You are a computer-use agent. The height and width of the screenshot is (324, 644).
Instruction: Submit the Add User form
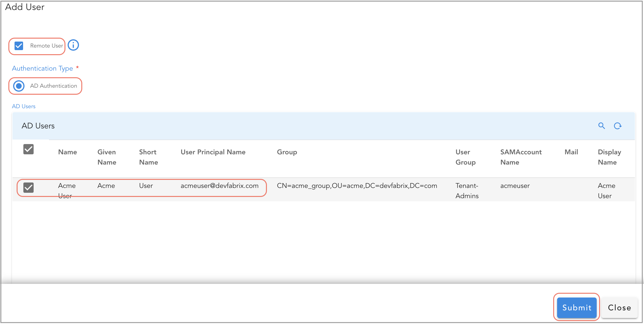click(x=576, y=307)
